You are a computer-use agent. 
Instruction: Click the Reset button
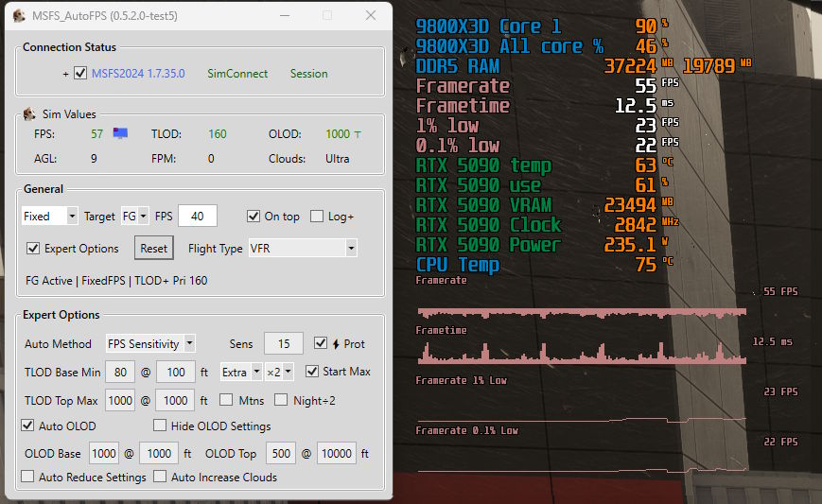pos(153,248)
